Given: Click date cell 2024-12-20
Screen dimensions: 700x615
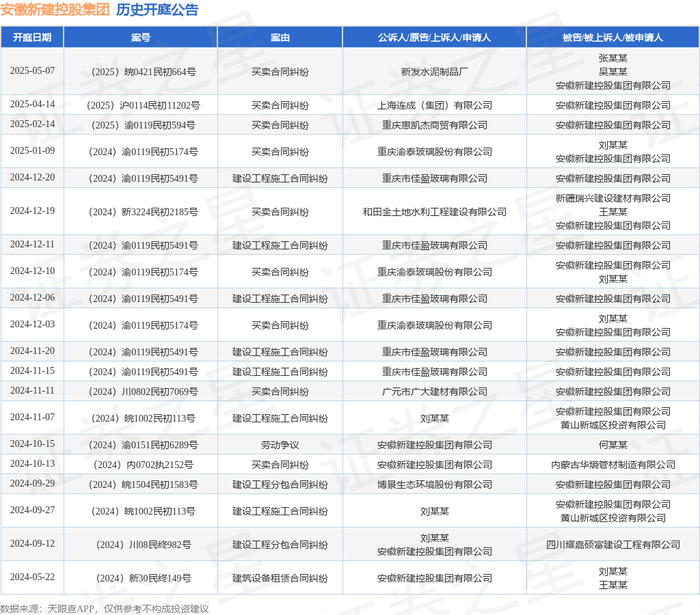Looking at the screenshot, I should click(x=32, y=178).
